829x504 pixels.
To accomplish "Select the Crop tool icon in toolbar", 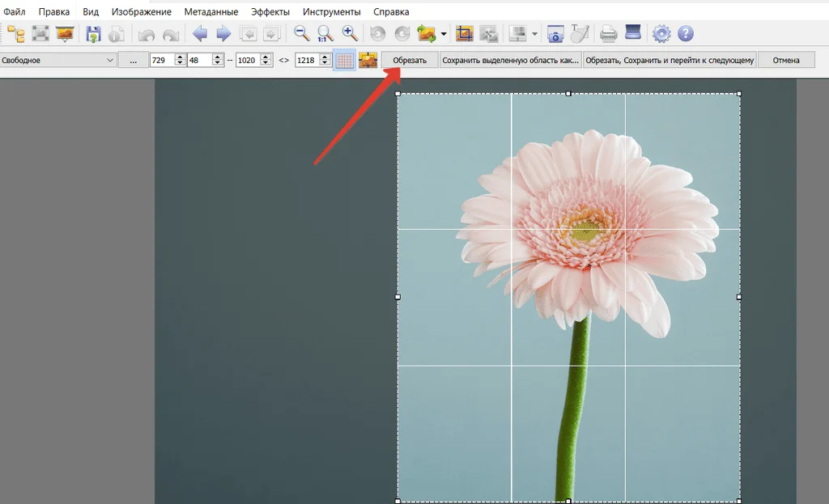I will (x=465, y=34).
